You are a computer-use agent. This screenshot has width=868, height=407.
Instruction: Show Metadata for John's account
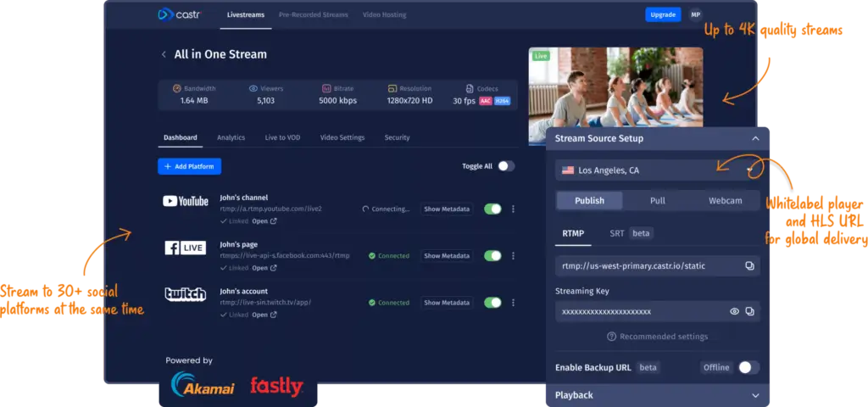click(447, 303)
